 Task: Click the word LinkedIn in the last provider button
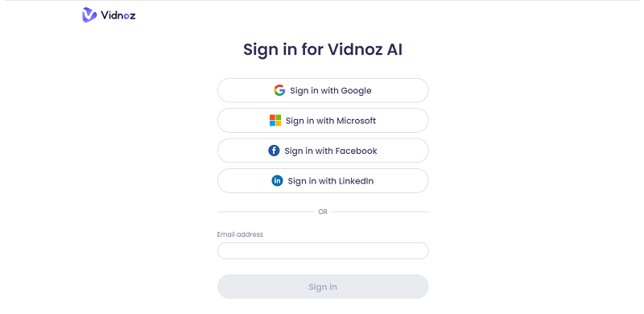(x=356, y=181)
